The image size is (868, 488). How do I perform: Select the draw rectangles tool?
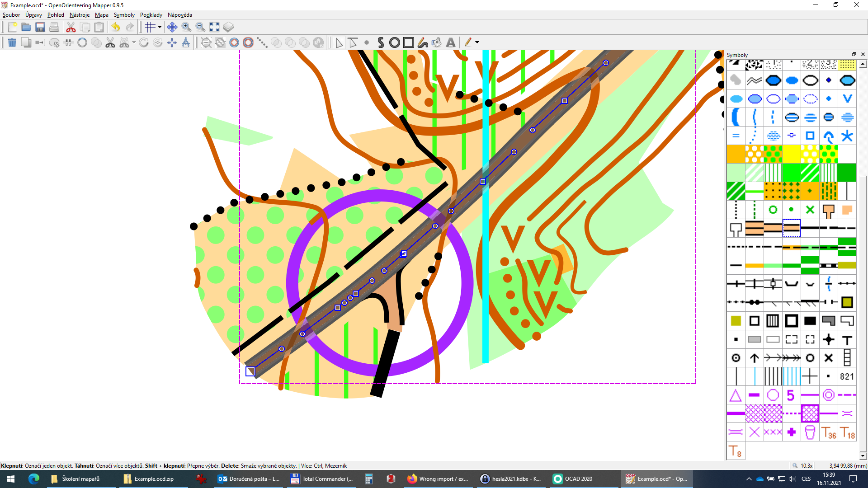pos(409,42)
